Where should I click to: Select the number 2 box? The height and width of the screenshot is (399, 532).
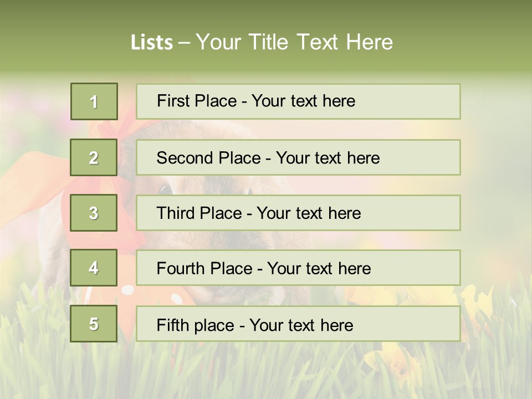point(94,157)
